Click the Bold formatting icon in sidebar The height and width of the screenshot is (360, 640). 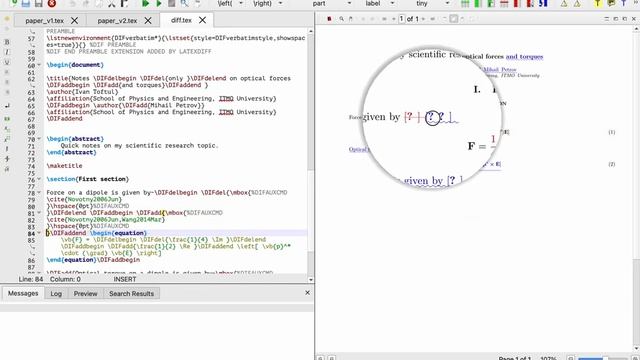(x=7, y=42)
